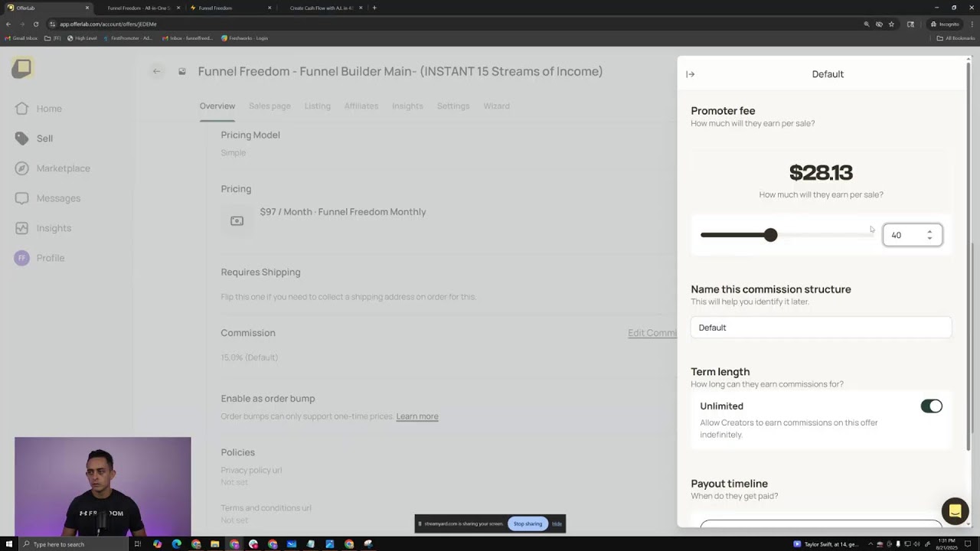Viewport: 980px width, 551px height.
Task: Click the $97 pricing card icon
Action: pos(237,220)
